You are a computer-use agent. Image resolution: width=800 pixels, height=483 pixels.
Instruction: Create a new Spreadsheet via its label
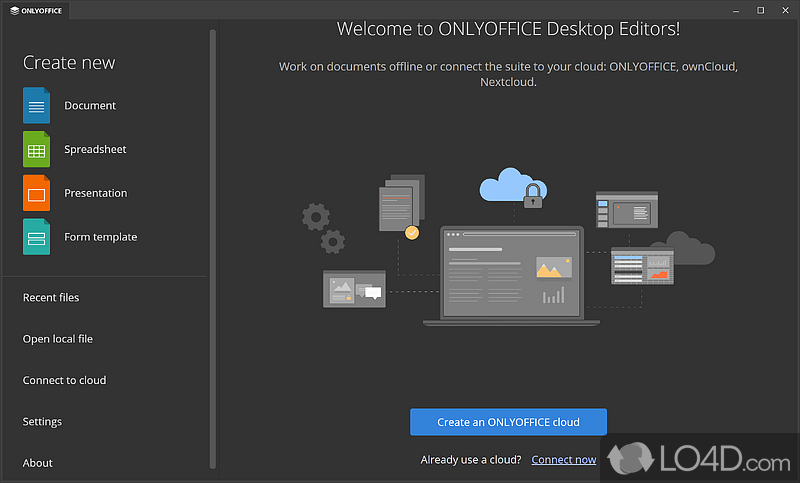(x=95, y=149)
